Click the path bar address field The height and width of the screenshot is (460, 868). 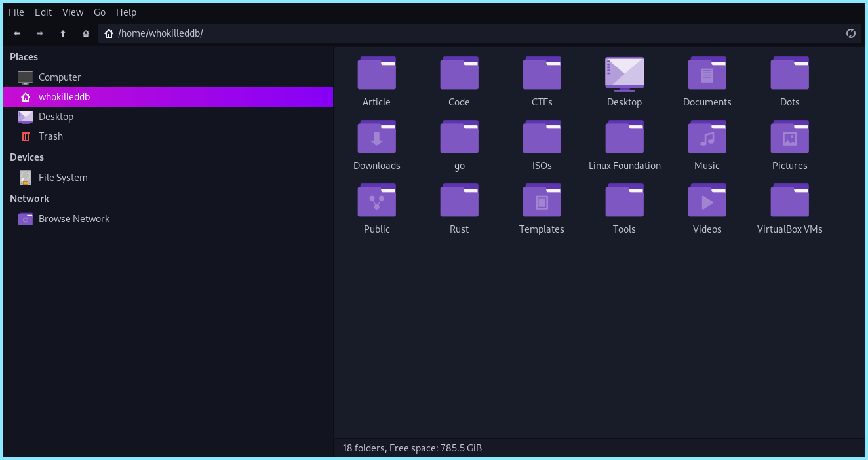pos(262,33)
